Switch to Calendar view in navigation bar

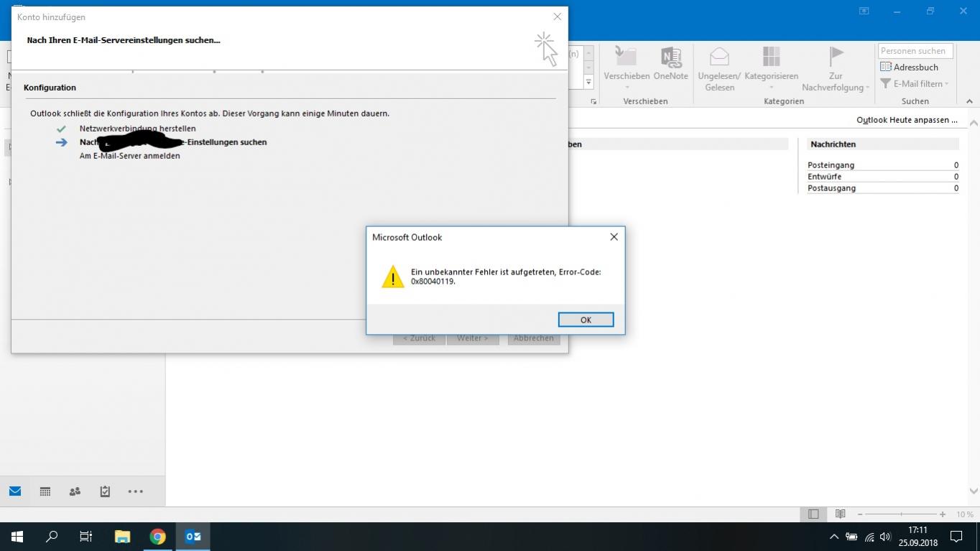[x=45, y=491]
